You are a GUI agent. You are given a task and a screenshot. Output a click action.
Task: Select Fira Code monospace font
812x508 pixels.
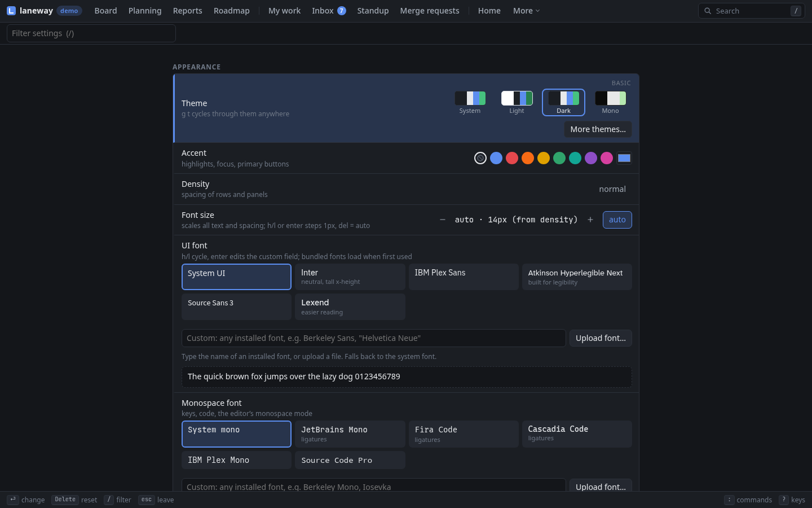464,434
